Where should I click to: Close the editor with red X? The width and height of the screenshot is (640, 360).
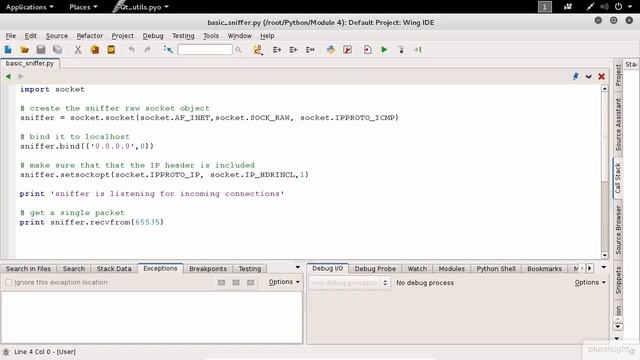pos(602,76)
